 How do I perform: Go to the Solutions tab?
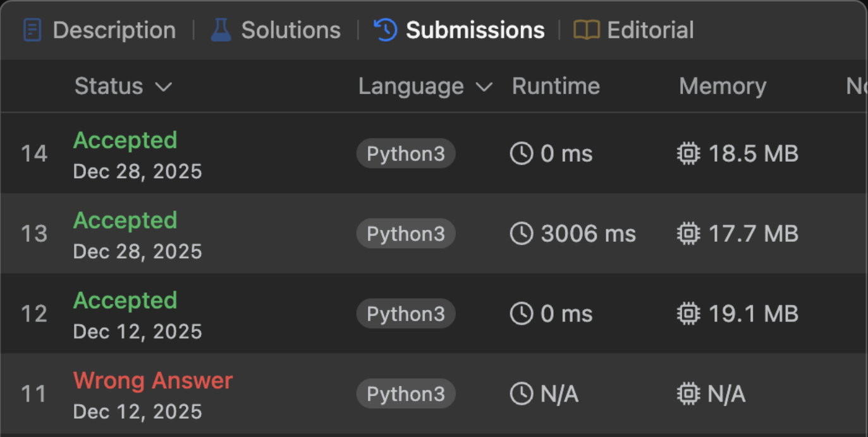tap(291, 30)
